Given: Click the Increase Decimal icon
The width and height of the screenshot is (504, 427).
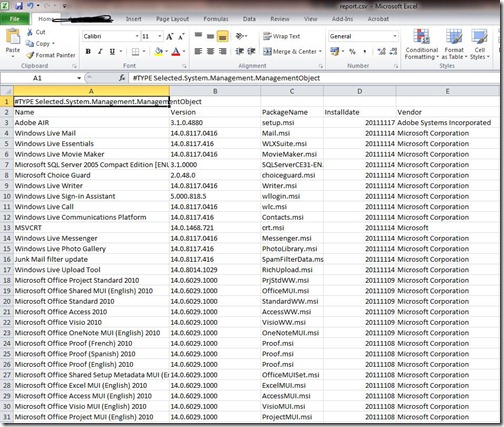Looking at the screenshot, I should (381, 51).
